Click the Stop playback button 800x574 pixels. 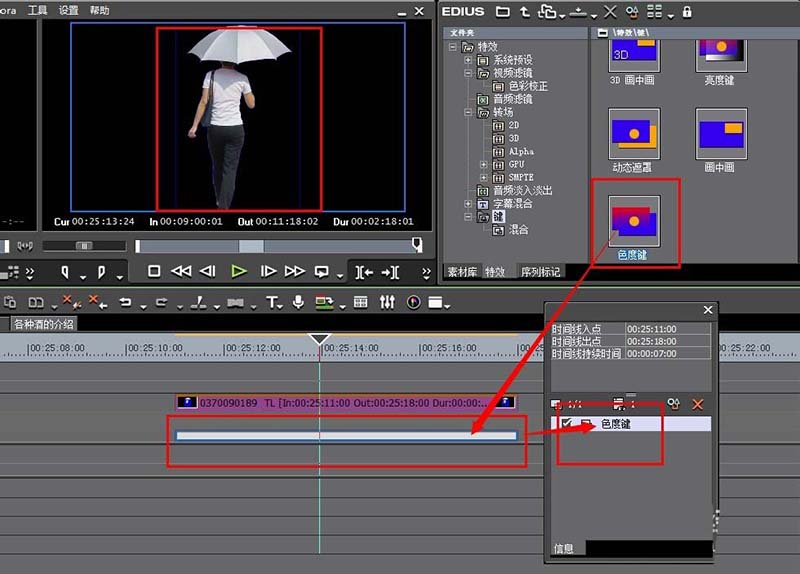[154, 271]
